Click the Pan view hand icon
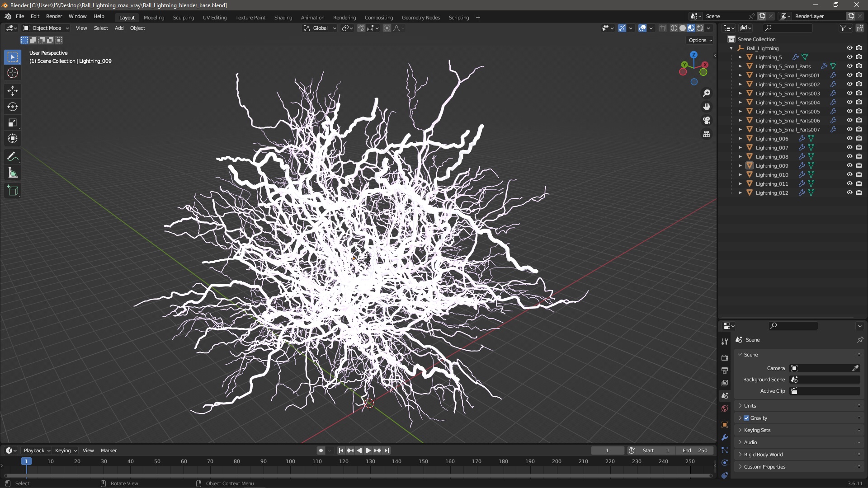The width and height of the screenshot is (868, 488). click(707, 107)
